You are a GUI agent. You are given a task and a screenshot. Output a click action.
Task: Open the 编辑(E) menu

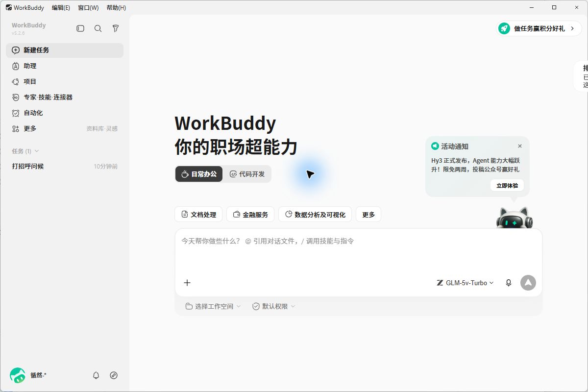pyautogui.click(x=61, y=7)
